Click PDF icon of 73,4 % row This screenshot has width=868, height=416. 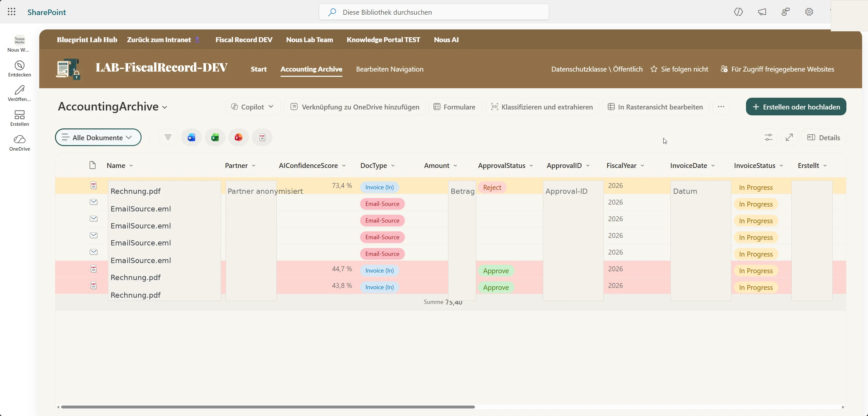94,185
